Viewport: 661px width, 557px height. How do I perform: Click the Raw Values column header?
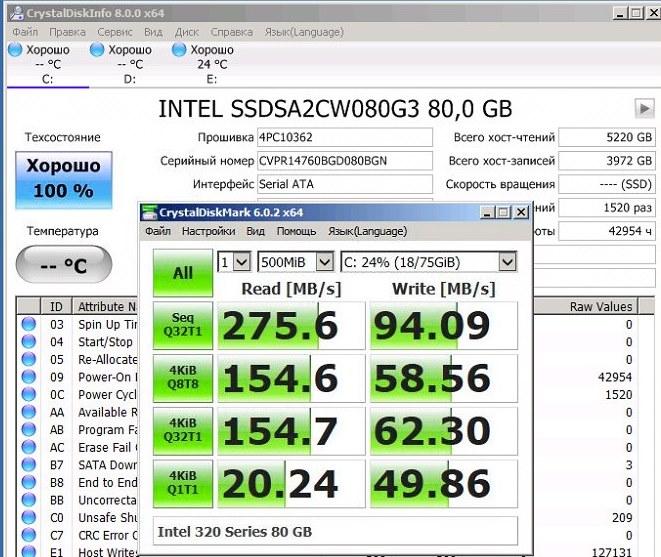[x=586, y=306]
